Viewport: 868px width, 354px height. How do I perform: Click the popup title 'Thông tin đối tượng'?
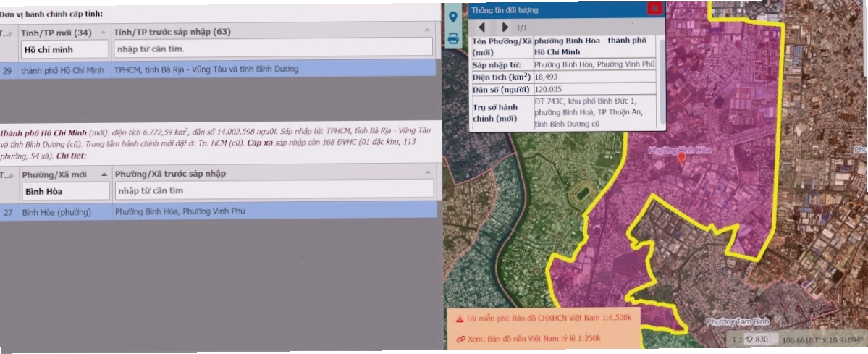tap(505, 10)
